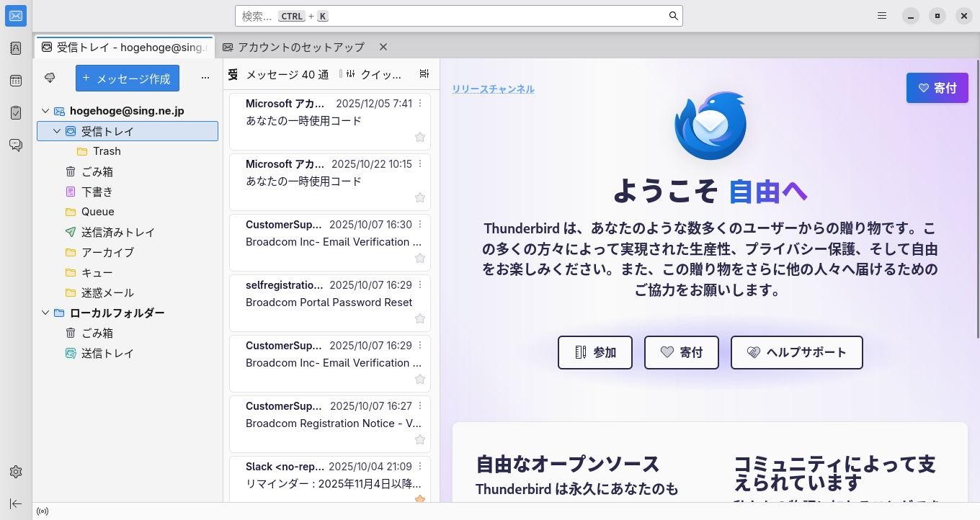Click the welcome page vertical scrollbar

976,198
